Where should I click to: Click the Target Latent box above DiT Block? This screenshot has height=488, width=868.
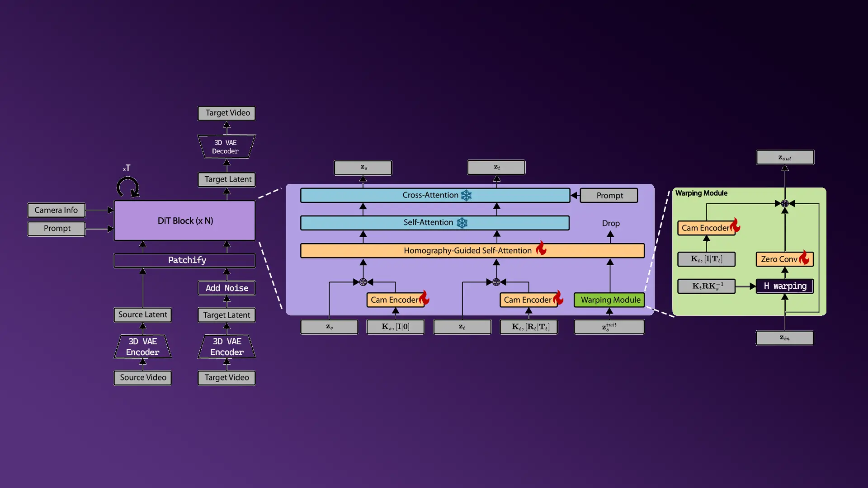point(226,179)
